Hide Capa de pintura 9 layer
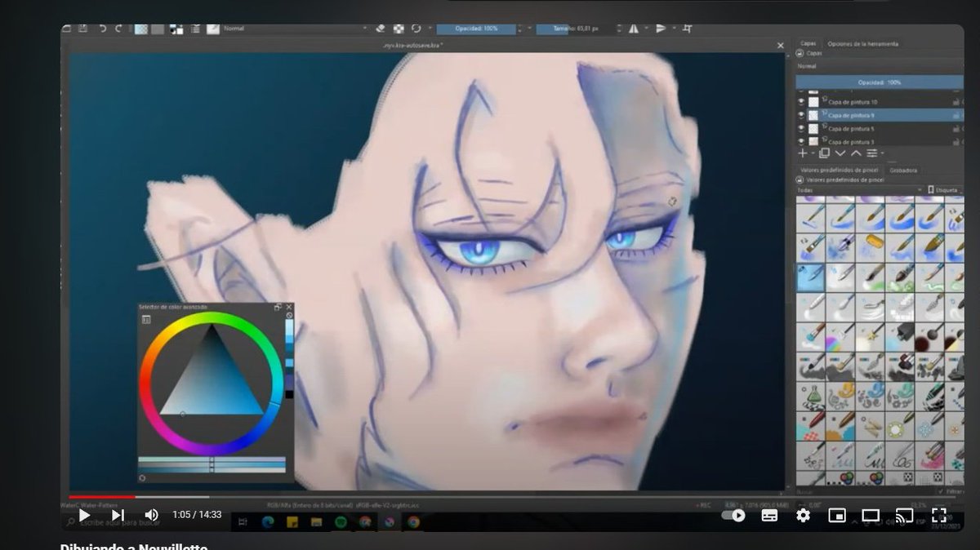The width and height of the screenshot is (980, 550). (801, 115)
